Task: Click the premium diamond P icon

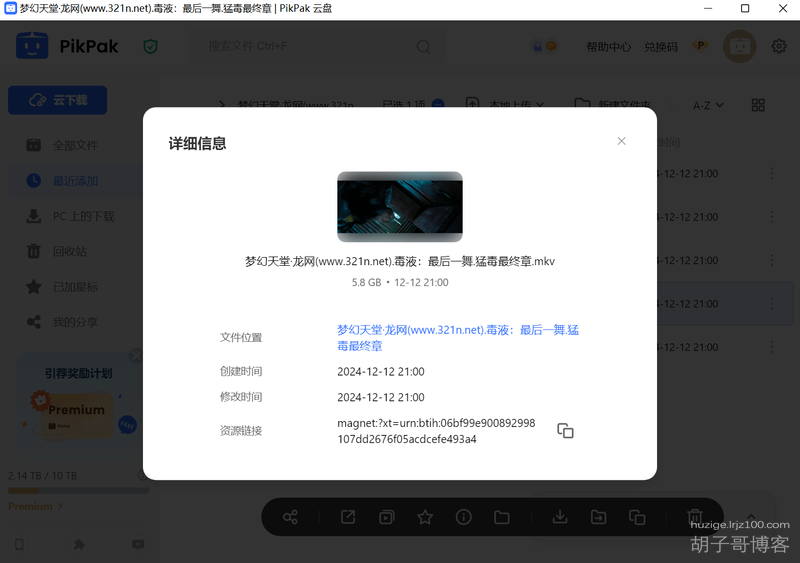Action: pyautogui.click(x=701, y=46)
